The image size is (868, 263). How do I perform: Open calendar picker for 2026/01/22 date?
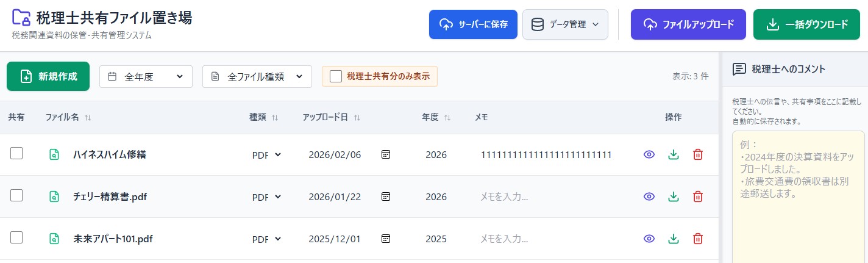pos(385,196)
